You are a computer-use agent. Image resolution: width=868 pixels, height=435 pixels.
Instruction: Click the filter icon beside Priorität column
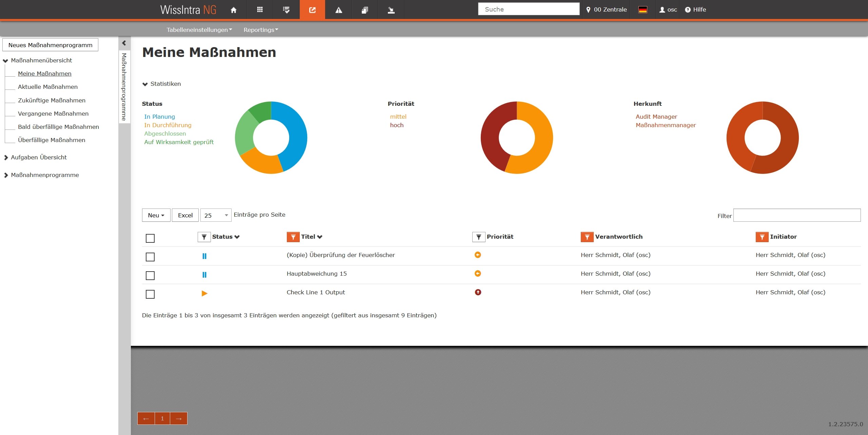(478, 237)
